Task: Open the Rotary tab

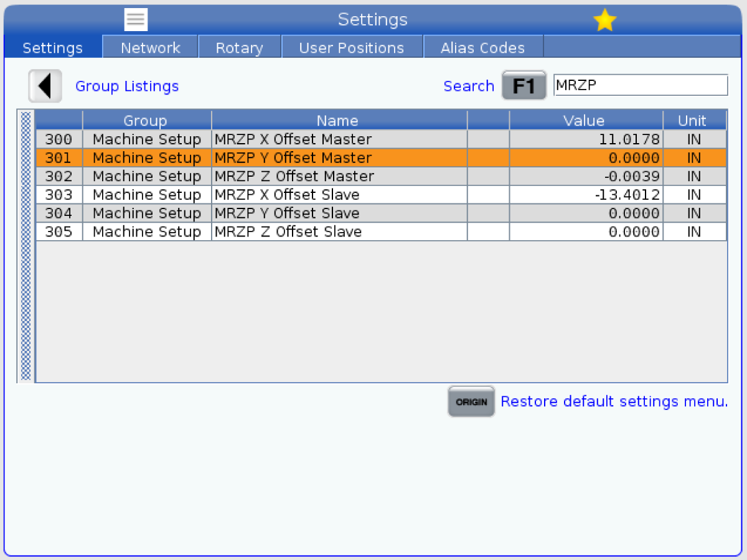Action: [x=240, y=48]
